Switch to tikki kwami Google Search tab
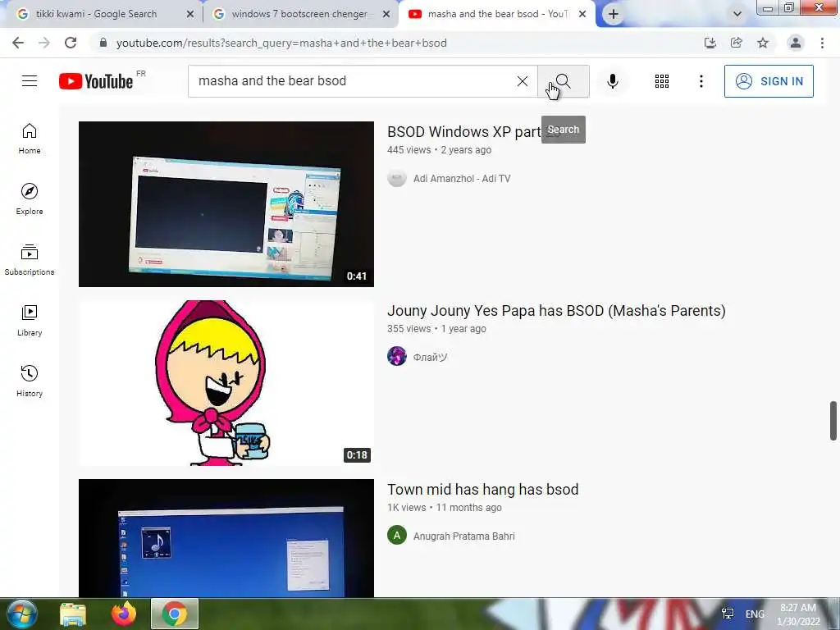 [97, 14]
